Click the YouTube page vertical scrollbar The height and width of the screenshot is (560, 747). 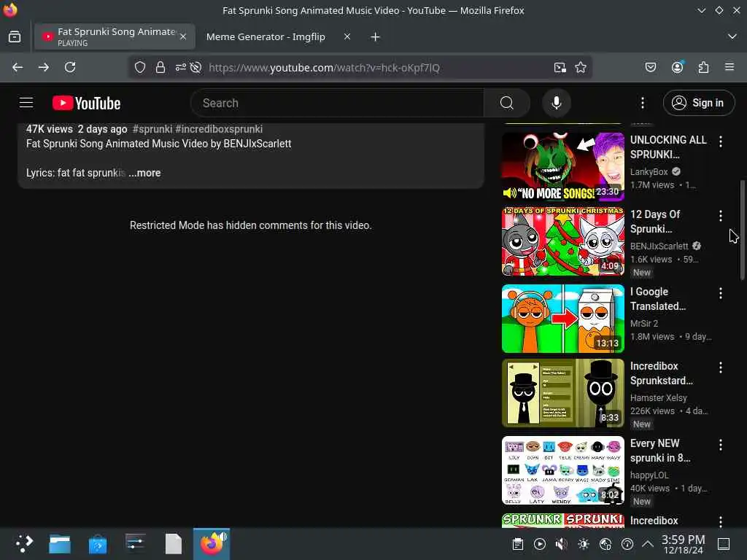click(x=742, y=230)
